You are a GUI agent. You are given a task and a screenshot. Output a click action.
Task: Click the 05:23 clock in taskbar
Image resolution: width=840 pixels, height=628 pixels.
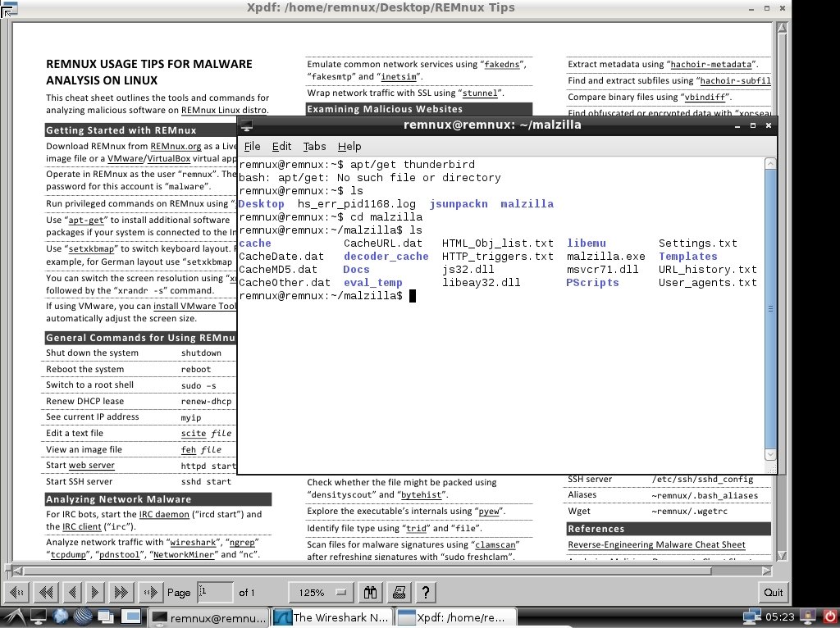point(779,617)
